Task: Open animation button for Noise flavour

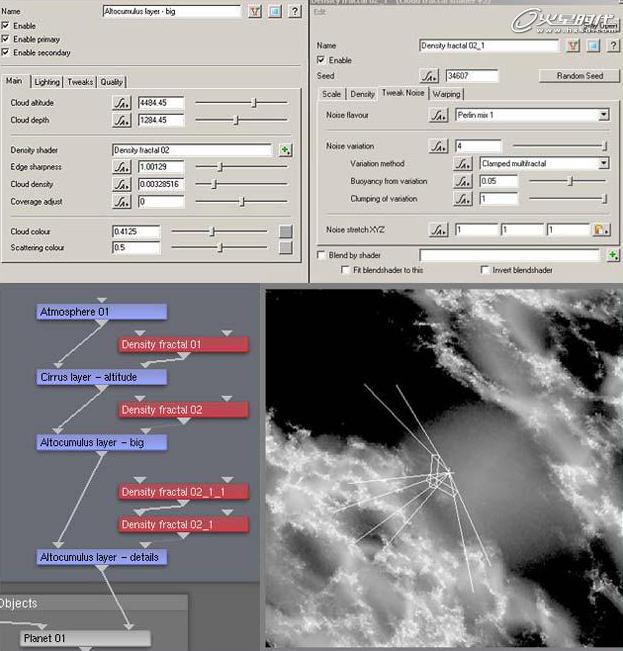Action: click(438, 115)
